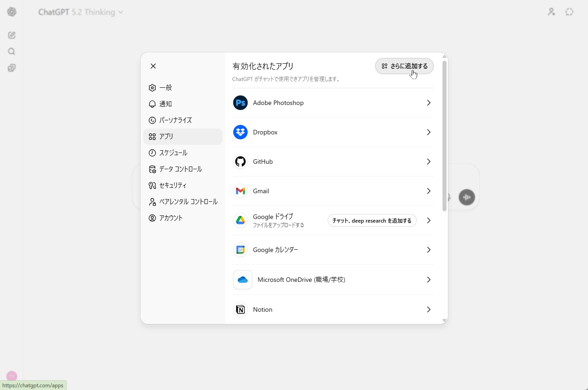Go to パーソナライズ settings
Image resolution: width=588 pixels, height=390 pixels.
(x=183, y=120)
